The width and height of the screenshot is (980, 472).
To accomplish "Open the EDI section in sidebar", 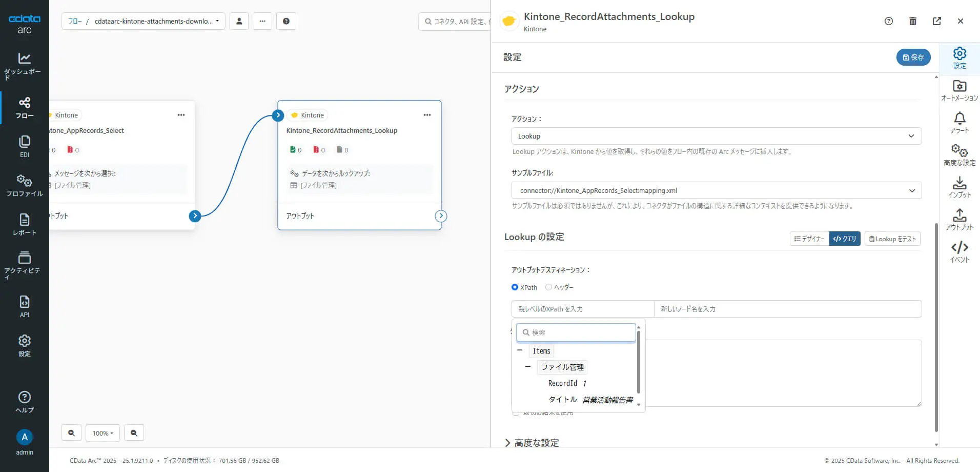I will point(24,146).
